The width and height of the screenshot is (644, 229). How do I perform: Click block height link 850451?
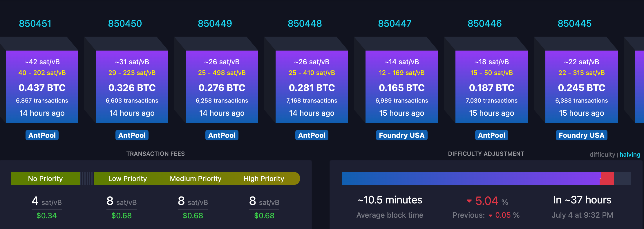tap(35, 24)
